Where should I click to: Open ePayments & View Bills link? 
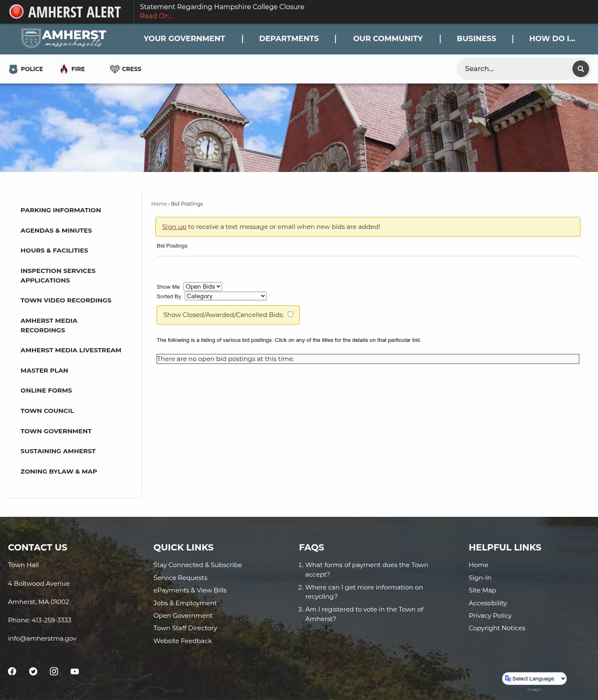point(190,590)
